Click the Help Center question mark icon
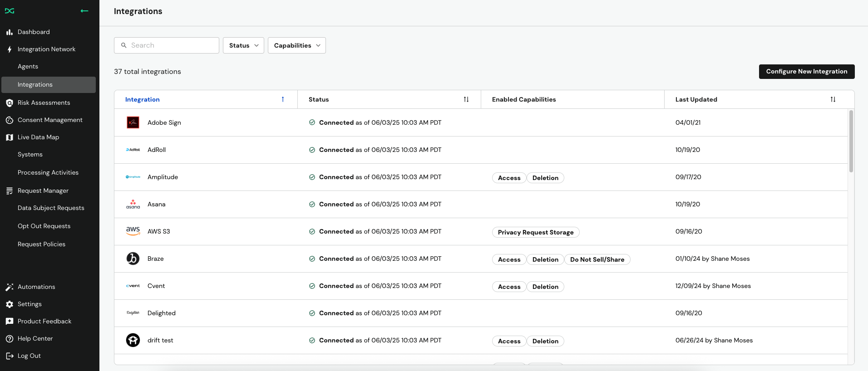Screen dimensions: 868x371 [10, 339]
